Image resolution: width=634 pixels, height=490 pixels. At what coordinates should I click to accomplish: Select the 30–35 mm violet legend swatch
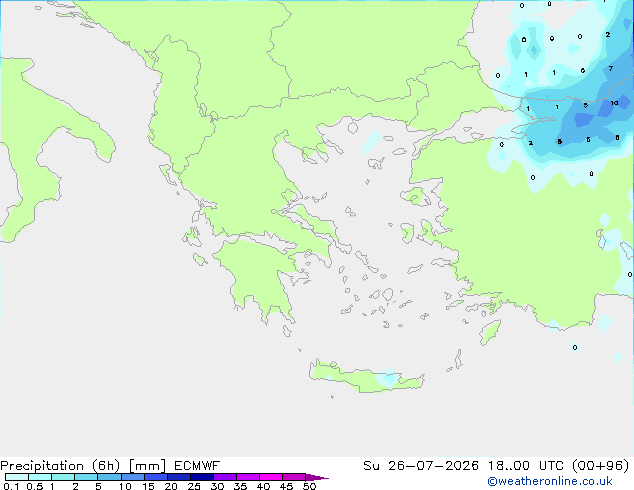[225, 477]
